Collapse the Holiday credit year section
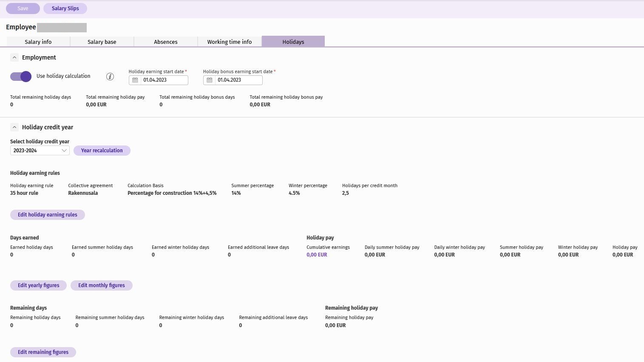The height and width of the screenshot is (362, 644). pos(14,127)
